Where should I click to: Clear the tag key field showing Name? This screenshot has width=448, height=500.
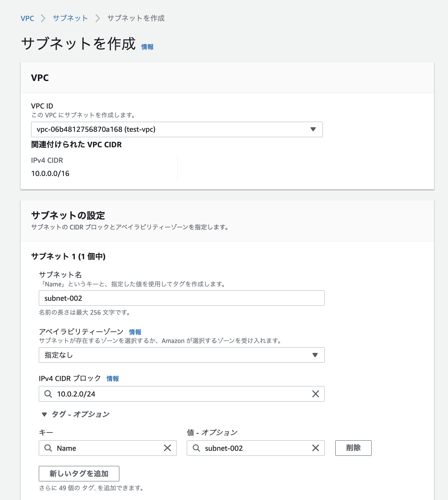(x=167, y=448)
